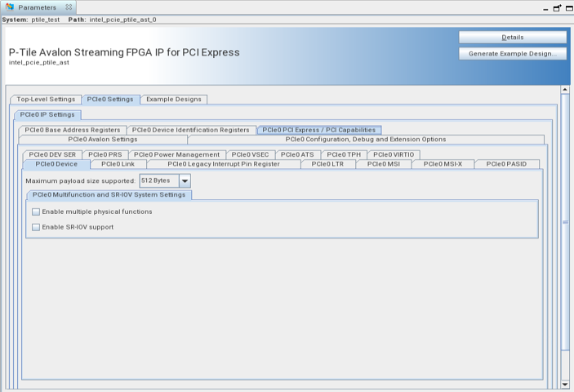Click Generate Example Design button
Viewport: 574px width, 392px height.
(513, 53)
